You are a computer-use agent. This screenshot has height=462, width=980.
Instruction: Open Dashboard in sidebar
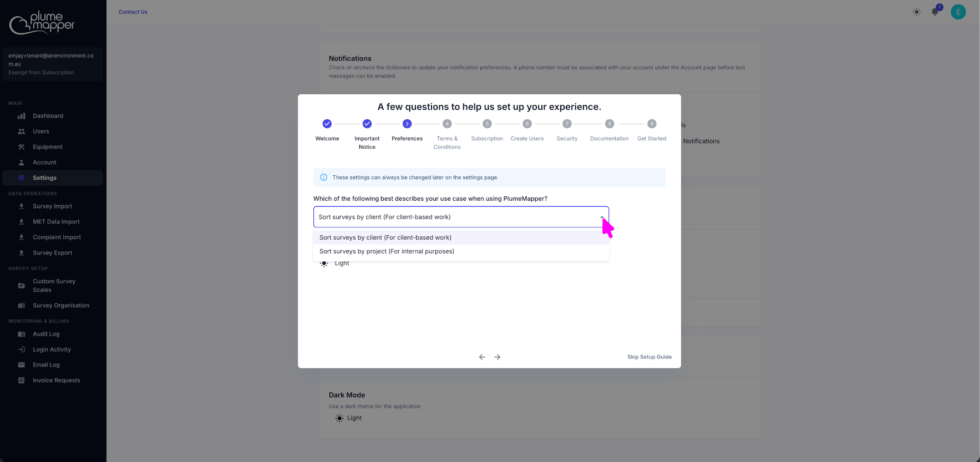pyautogui.click(x=53, y=116)
